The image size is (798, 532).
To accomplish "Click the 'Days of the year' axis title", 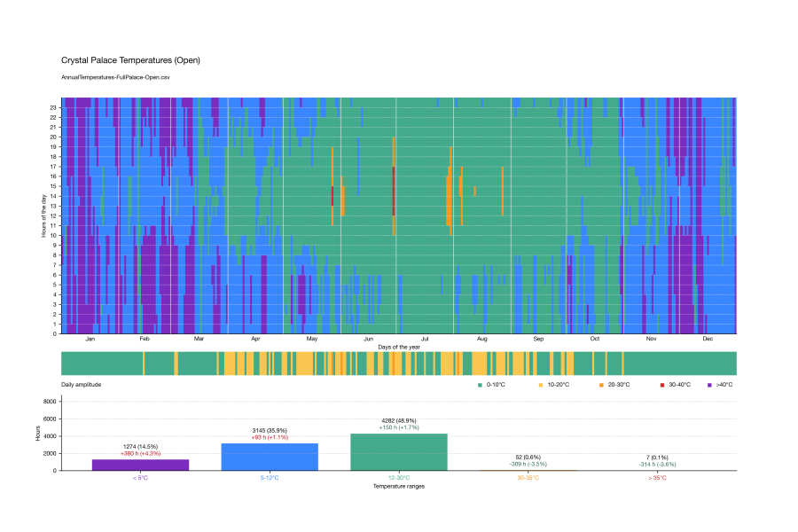I will tap(399, 348).
